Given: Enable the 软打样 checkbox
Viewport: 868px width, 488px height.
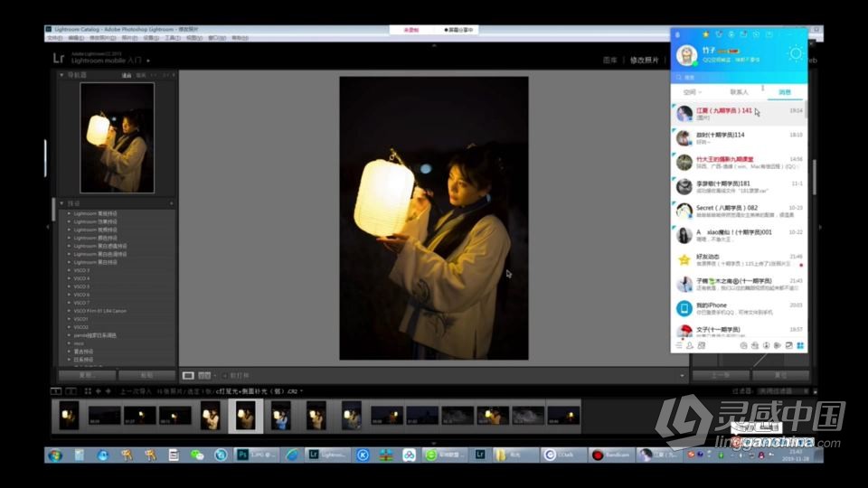Looking at the screenshot, I should 225,376.
